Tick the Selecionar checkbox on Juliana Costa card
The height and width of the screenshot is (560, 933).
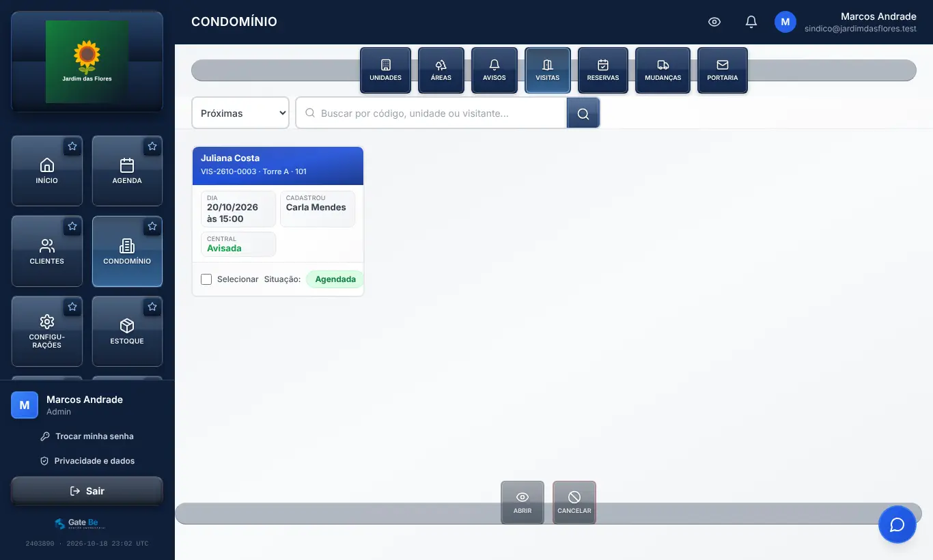(206, 279)
